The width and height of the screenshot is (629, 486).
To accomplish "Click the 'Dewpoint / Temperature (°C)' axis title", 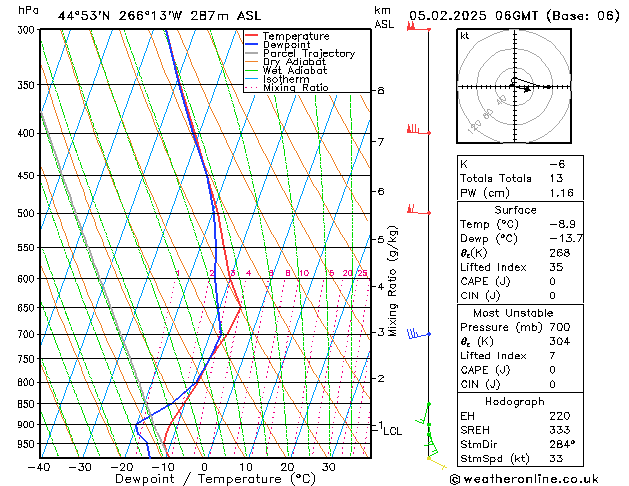I will click(215, 479).
